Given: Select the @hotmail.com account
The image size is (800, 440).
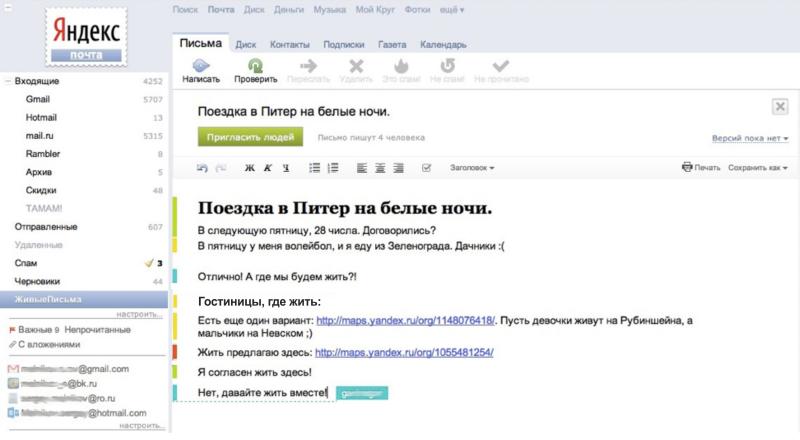Looking at the screenshot, I should (x=77, y=413).
